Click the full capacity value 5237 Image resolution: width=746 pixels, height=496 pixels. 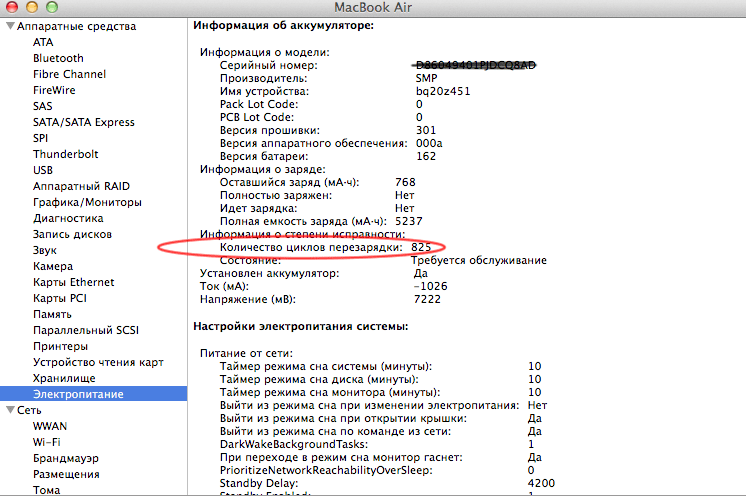tap(409, 221)
